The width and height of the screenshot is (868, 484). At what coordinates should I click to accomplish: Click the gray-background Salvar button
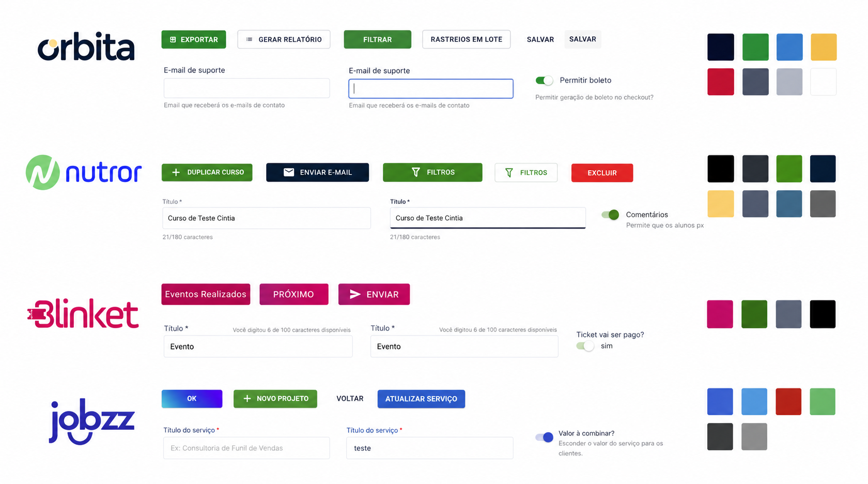click(x=583, y=39)
